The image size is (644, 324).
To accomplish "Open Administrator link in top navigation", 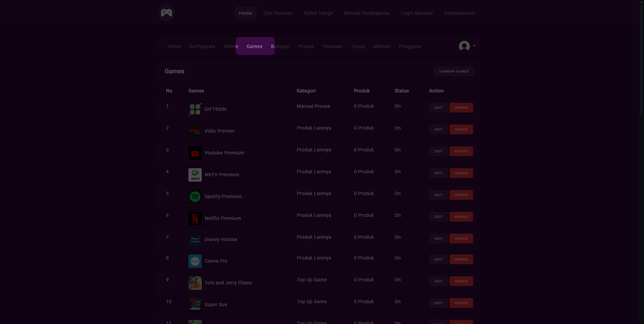I will click(x=460, y=13).
